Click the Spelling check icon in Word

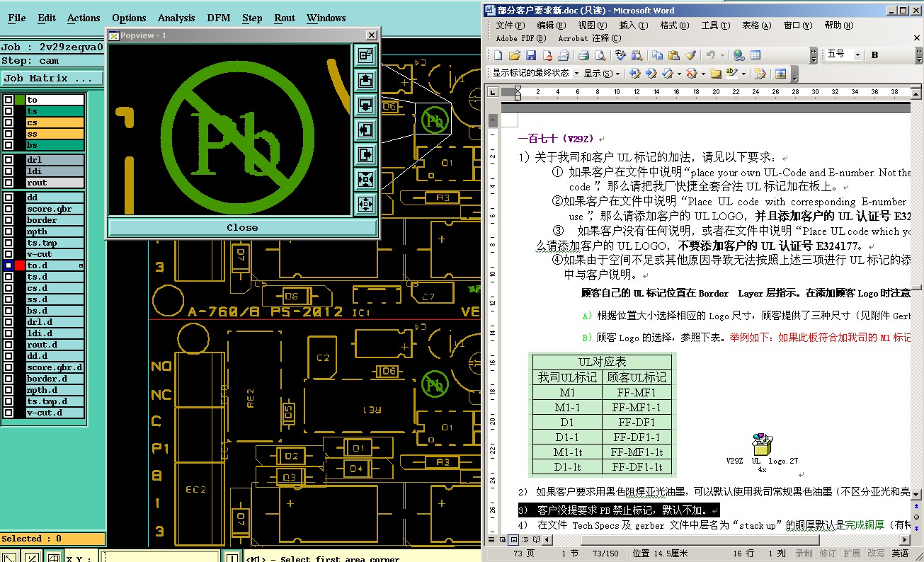(x=621, y=55)
